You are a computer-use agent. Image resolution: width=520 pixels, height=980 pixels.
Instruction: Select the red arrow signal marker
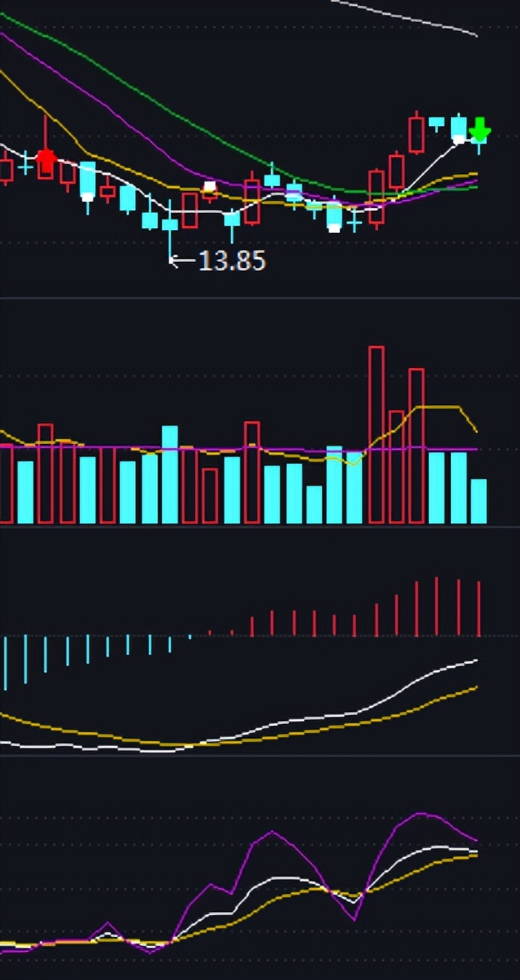point(46,159)
